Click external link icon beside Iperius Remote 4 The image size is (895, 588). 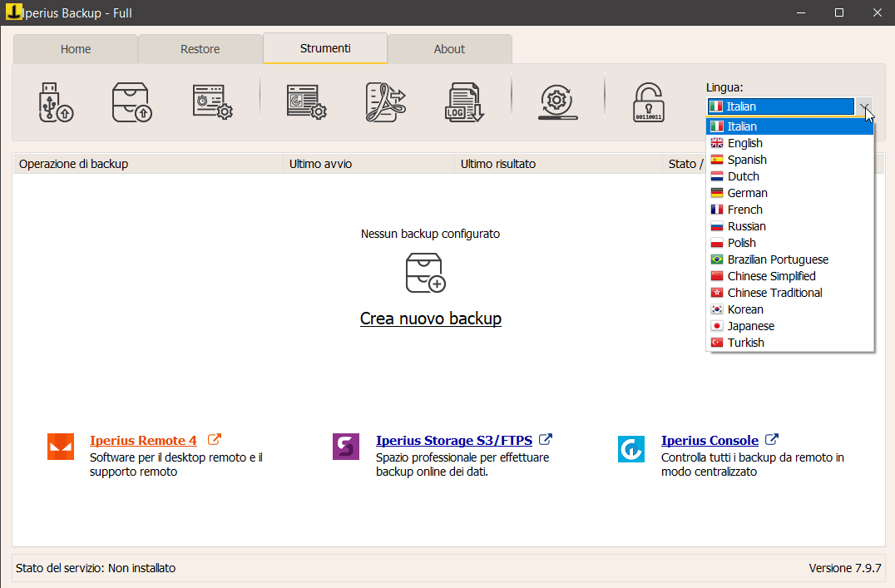click(x=214, y=440)
